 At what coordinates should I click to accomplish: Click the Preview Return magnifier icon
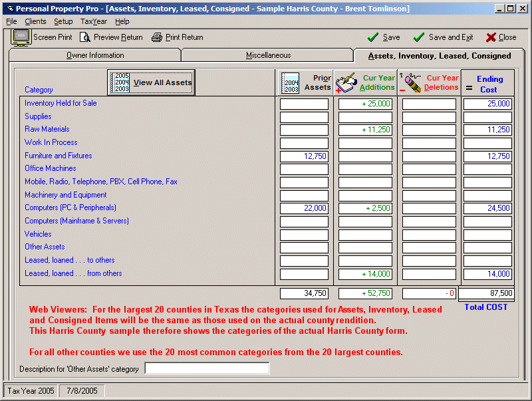pyautogui.click(x=85, y=37)
